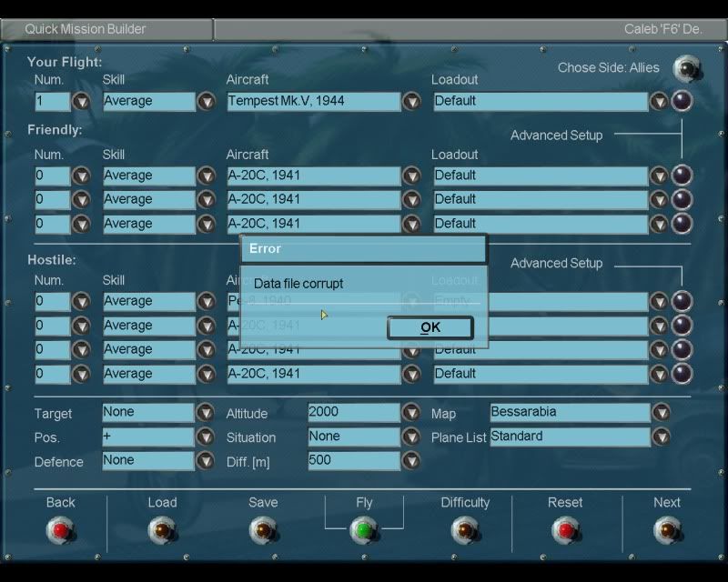Expand Loadout dropdown in first Friendly row

659,176
